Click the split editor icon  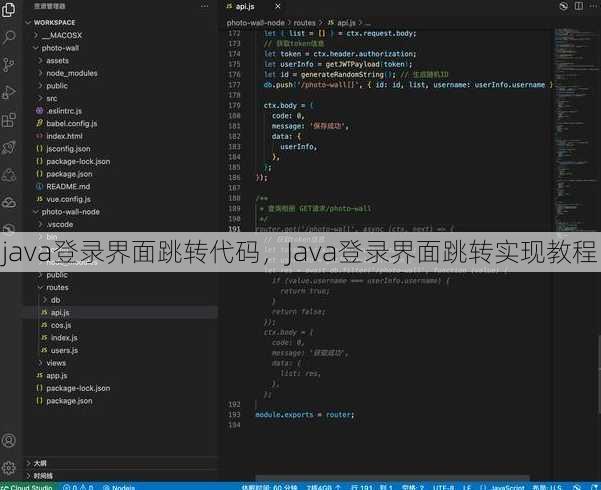click(579, 6)
